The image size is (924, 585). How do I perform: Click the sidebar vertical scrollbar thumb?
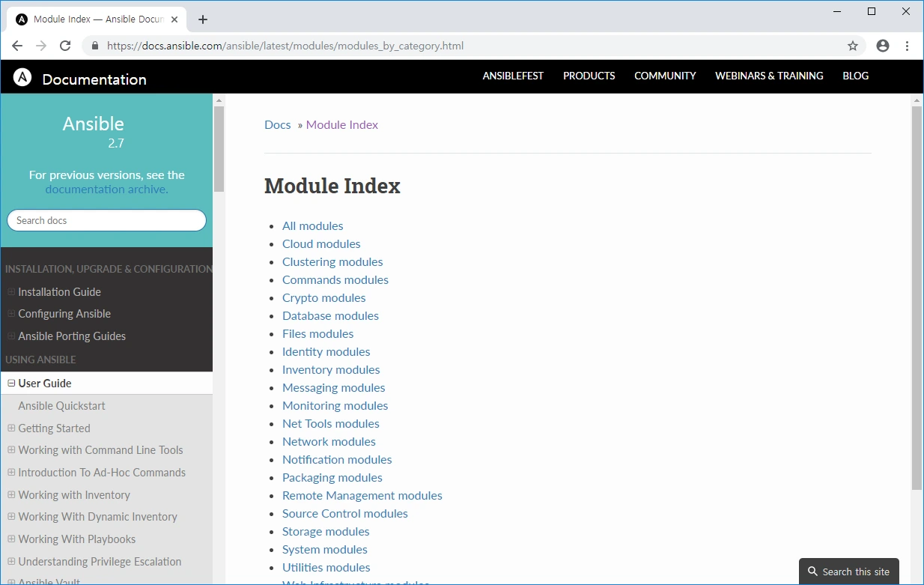click(219, 148)
